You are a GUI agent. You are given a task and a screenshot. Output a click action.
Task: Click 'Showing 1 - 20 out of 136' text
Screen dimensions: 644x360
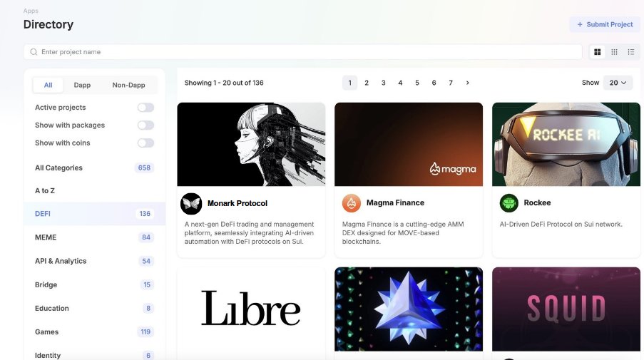[224, 83]
